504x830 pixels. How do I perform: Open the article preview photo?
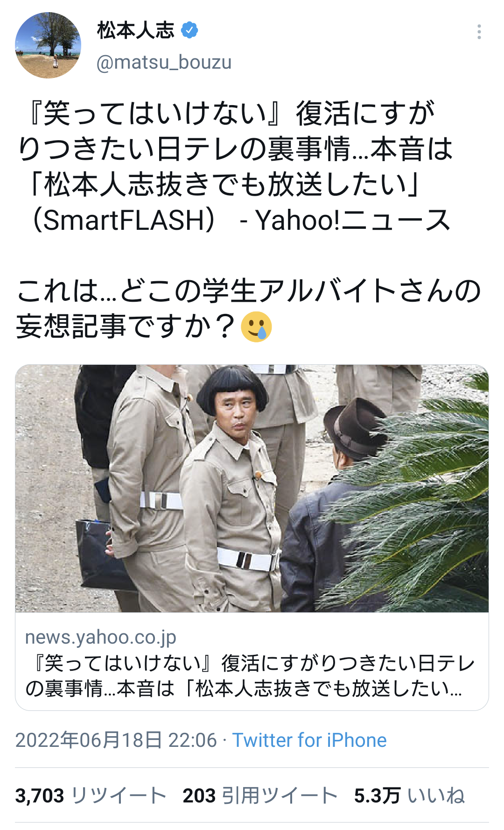[252, 489]
